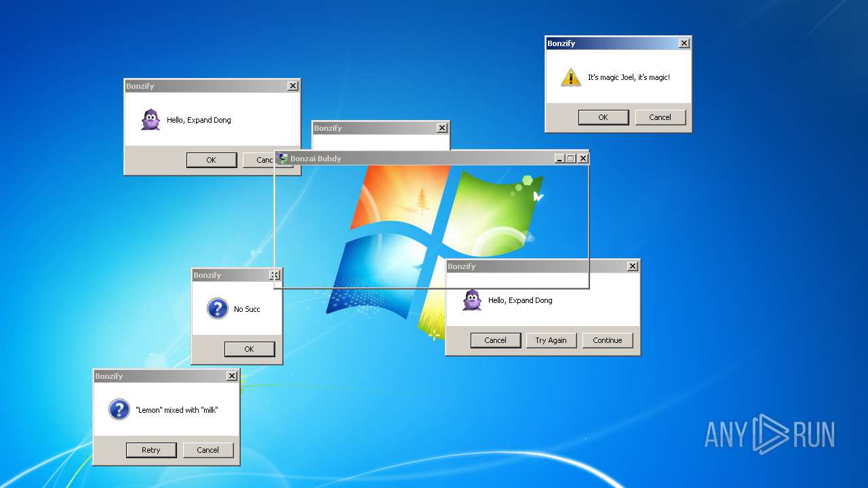The height and width of the screenshot is (488, 868).
Task: Click Cancel in the three-button Hello dialog
Action: coord(495,340)
